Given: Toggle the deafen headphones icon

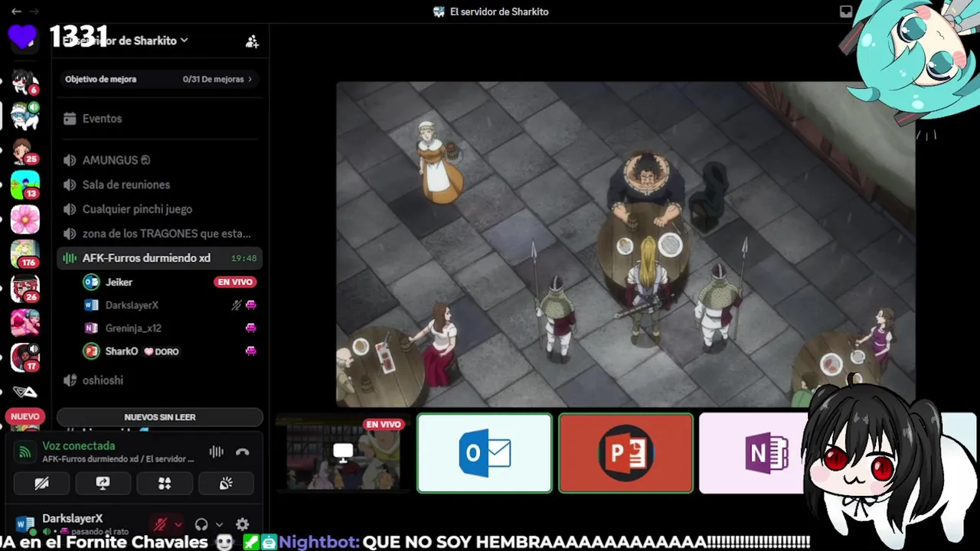Looking at the screenshot, I should pos(201,524).
